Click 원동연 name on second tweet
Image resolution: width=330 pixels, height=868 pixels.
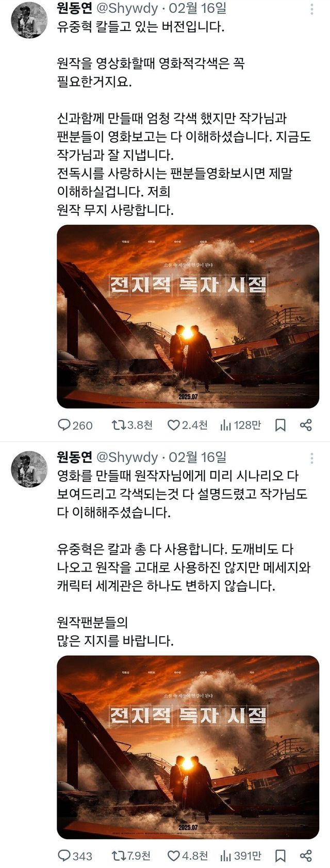tap(74, 457)
